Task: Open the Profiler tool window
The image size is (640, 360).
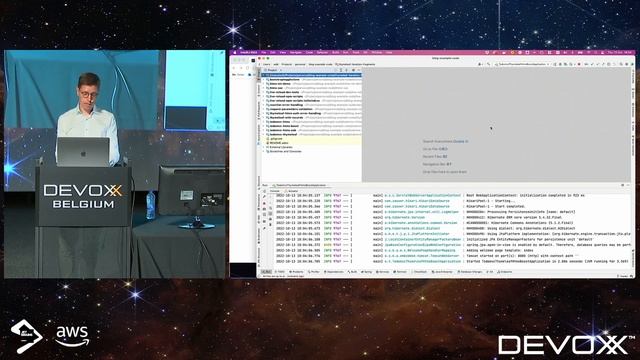Action: point(313,272)
